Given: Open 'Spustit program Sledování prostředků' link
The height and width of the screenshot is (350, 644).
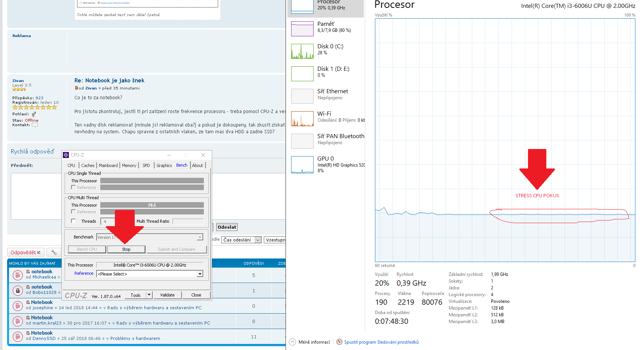Looking at the screenshot, I should click(x=381, y=342).
